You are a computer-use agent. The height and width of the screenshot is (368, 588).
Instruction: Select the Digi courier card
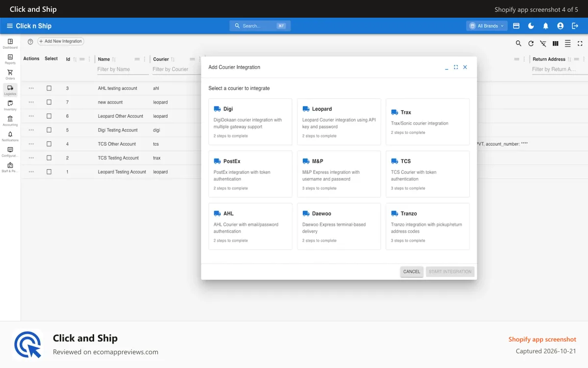(x=250, y=122)
